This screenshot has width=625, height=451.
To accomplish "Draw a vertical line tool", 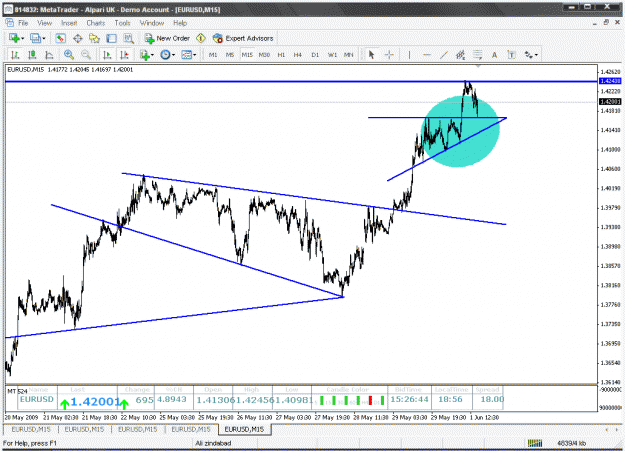I will pyautogui.click(x=409, y=55).
